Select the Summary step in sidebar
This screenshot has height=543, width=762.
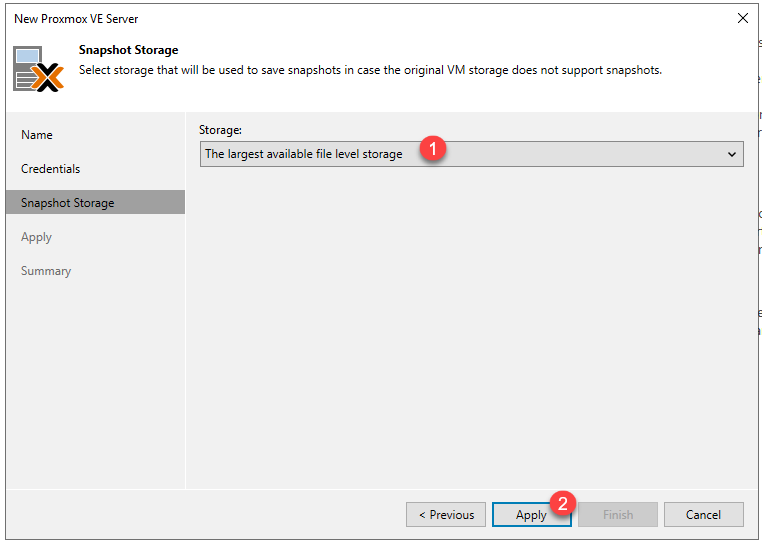coord(46,271)
